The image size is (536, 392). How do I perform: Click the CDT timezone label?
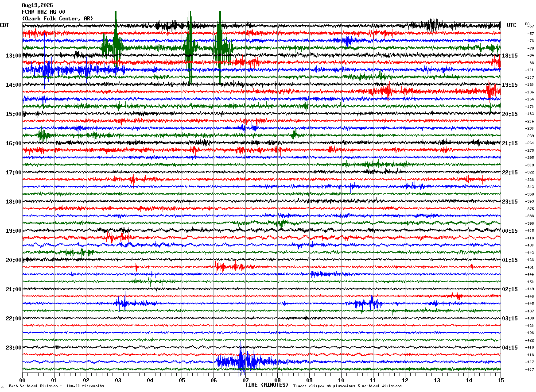pos(4,25)
